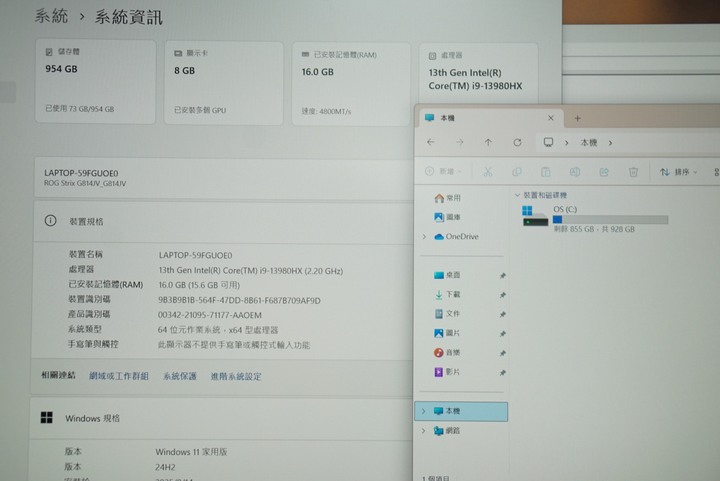
Task: Open 桌面 Desktop quick access folder
Action: [447, 275]
